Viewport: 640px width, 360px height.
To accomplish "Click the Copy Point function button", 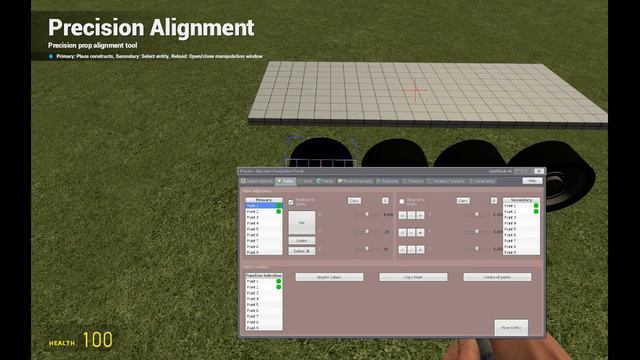I will (x=413, y=277).
